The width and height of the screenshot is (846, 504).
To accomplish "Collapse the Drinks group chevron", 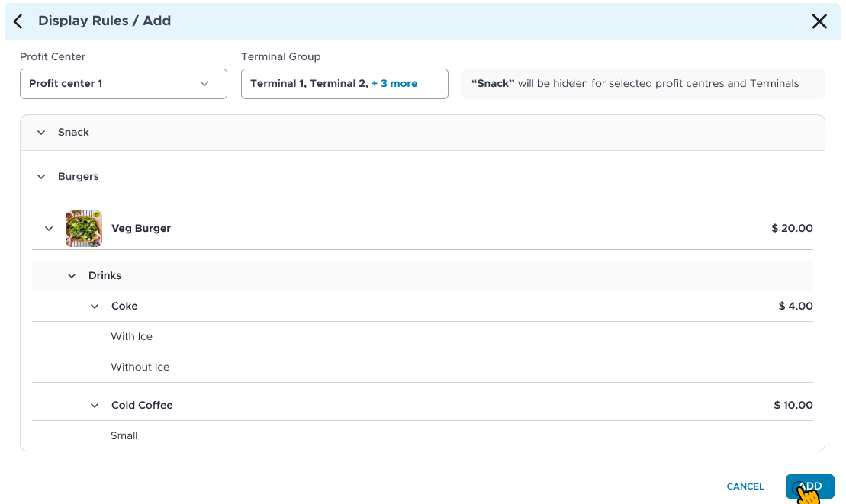I will tap(72, 276).
